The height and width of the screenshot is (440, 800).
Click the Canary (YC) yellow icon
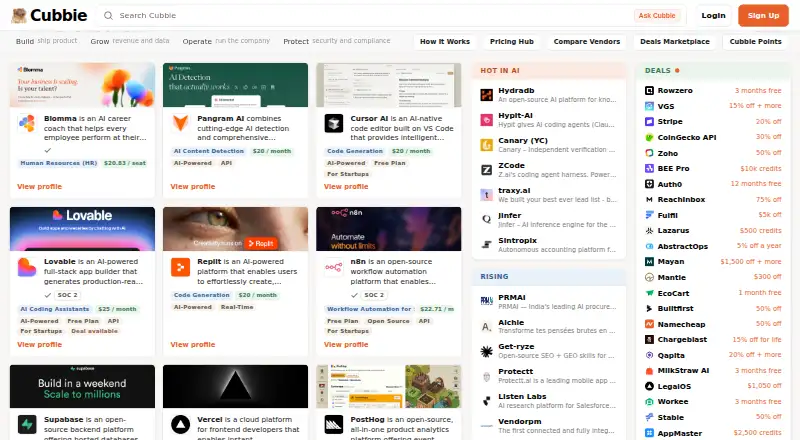[487, 145]
